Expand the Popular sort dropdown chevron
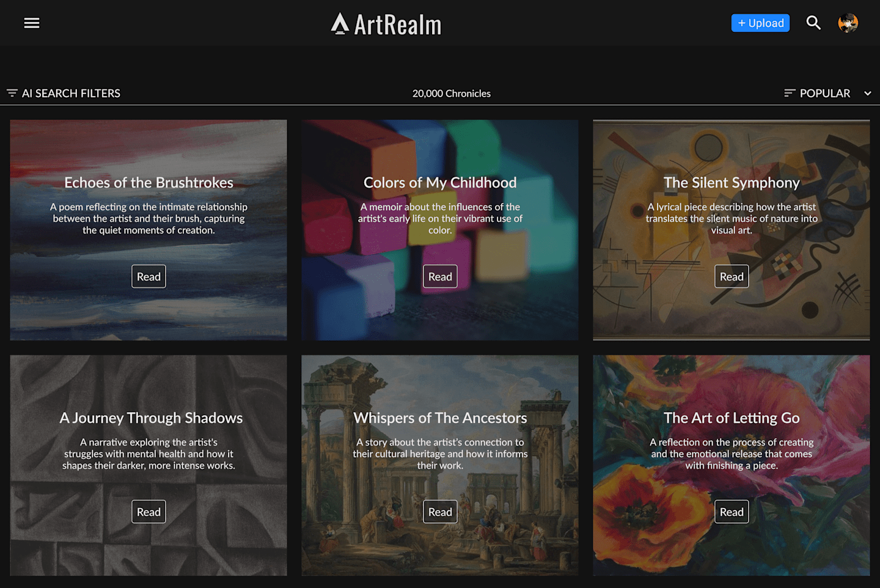The image size is (880, 588). [x=868, y=94]
